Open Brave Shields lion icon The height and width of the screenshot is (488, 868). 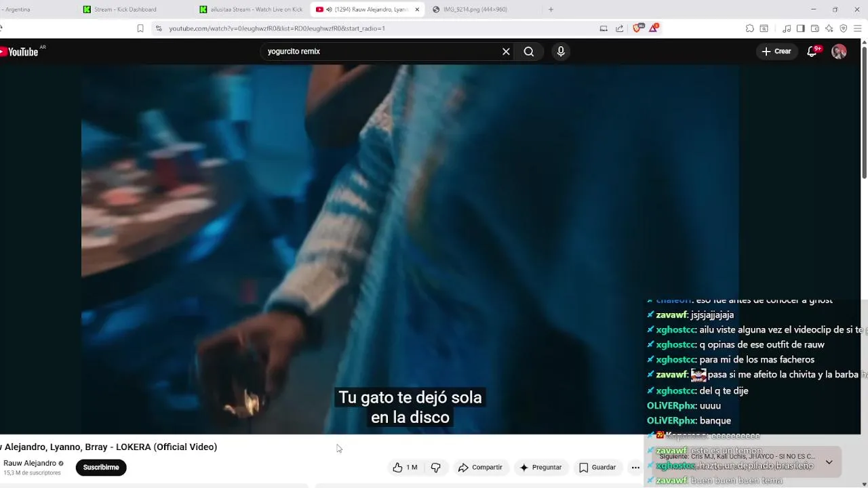pos(638,28)
